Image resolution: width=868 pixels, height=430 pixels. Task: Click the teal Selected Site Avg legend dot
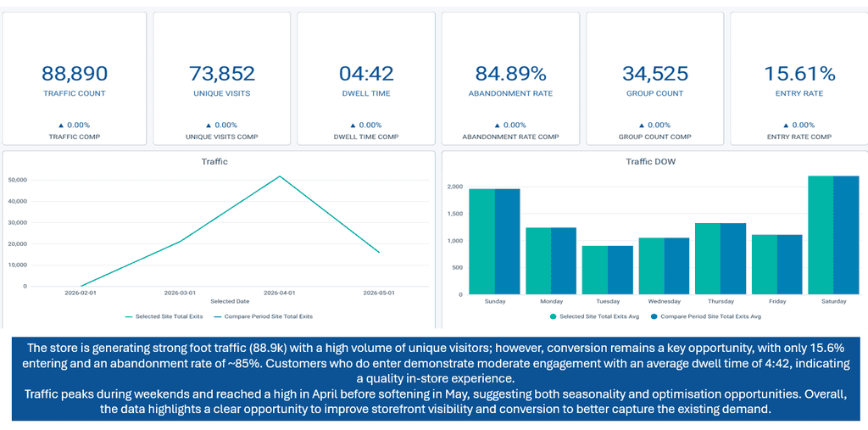pos(553,316)
